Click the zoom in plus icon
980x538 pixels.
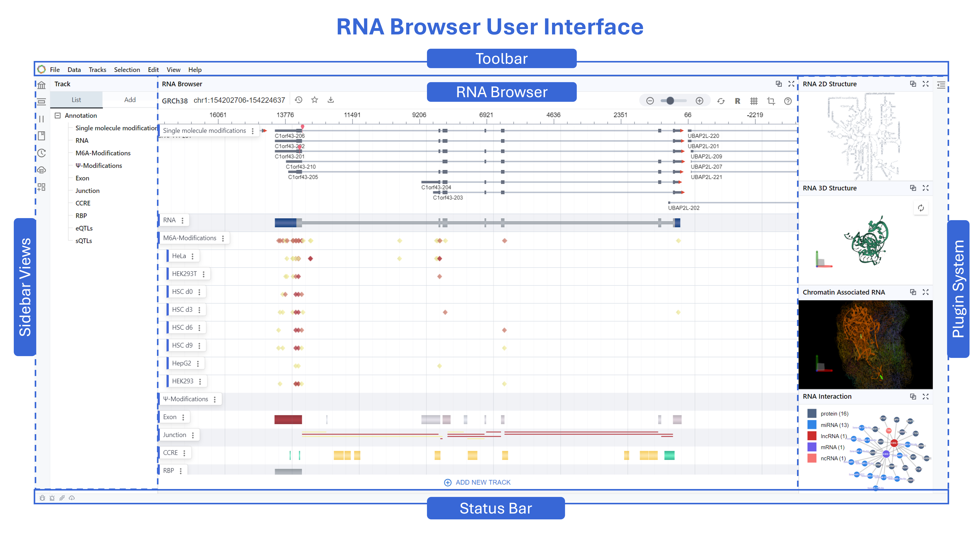point(699,101)
